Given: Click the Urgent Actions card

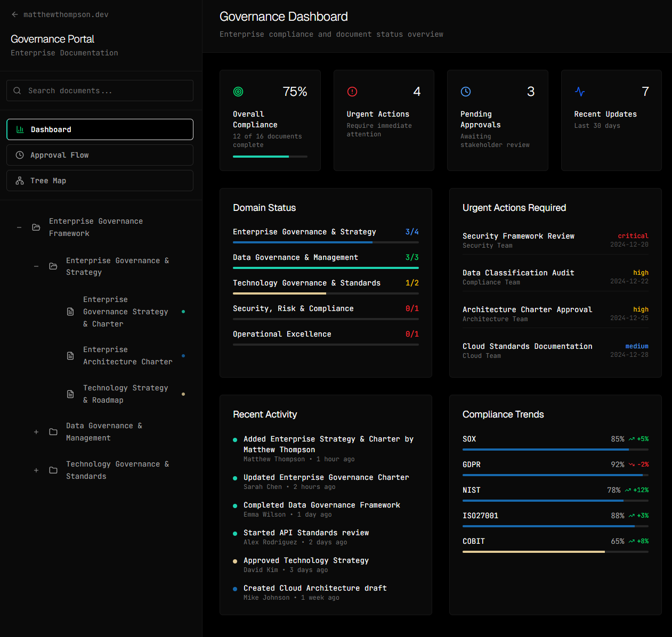Looking at the screenshot, I should (x=384, y=120).
